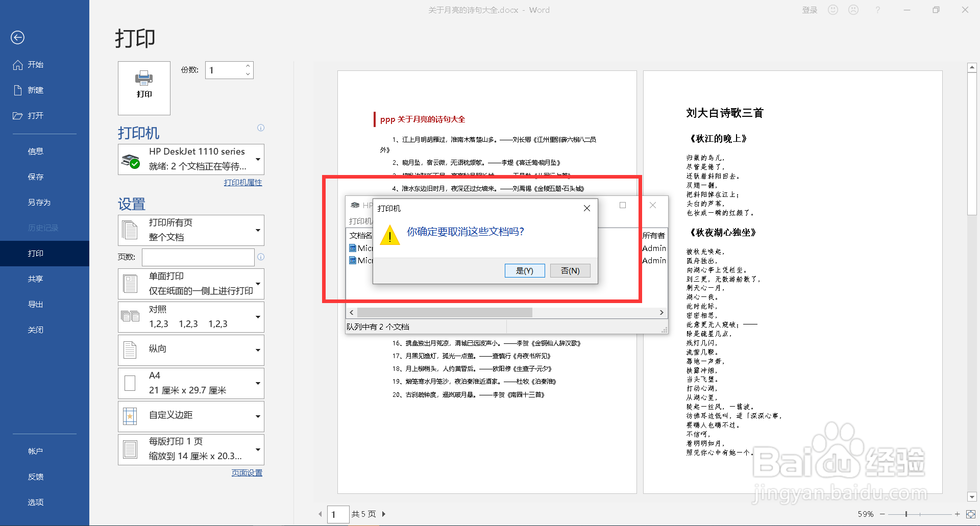Click 否(N) to keep documents
This screenshot has width=980, height=526.
click(x=570, y=270)
